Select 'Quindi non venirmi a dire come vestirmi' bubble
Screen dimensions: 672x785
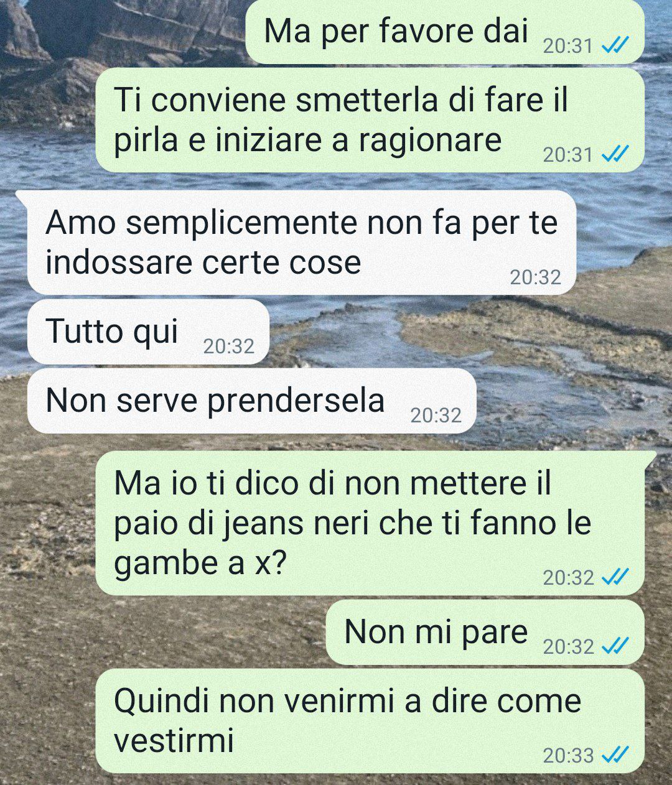pyautogui.click(x=370, y=721)
